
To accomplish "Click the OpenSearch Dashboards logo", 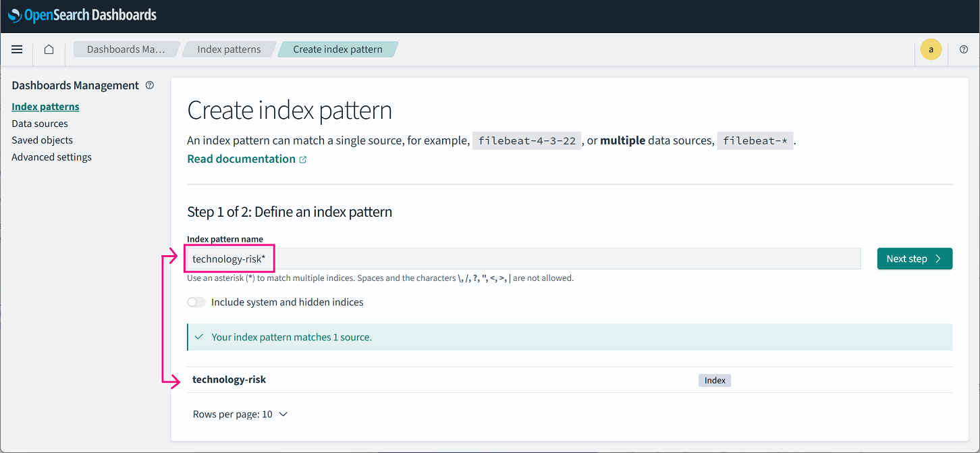I will click(82, 15).
